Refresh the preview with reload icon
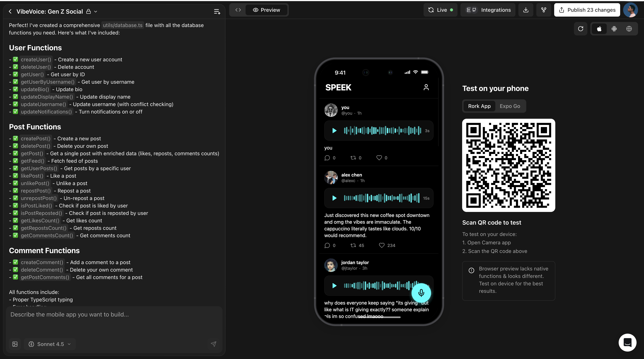Viewport: 644px width, 359px height. click(x=580, y=29)
